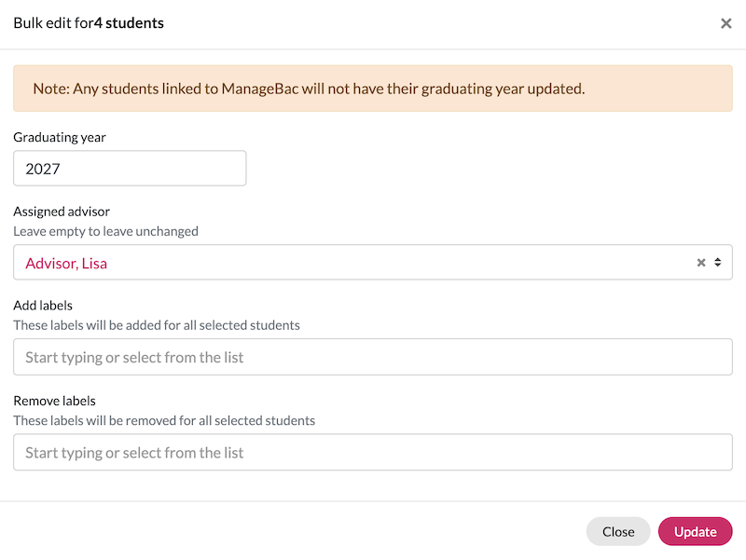This screenshot has width=746, height=560.
Task: Click the word 'ManageBac' in the note
Action: click(x=260, y=89)
